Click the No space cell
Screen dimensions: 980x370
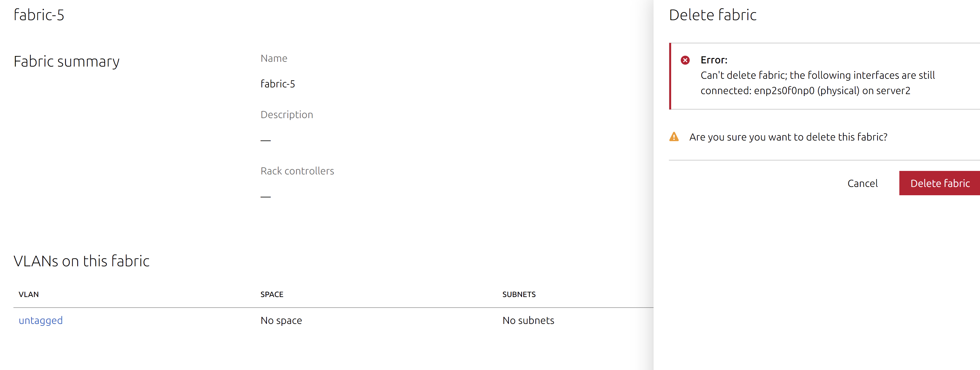coord(281,320)
